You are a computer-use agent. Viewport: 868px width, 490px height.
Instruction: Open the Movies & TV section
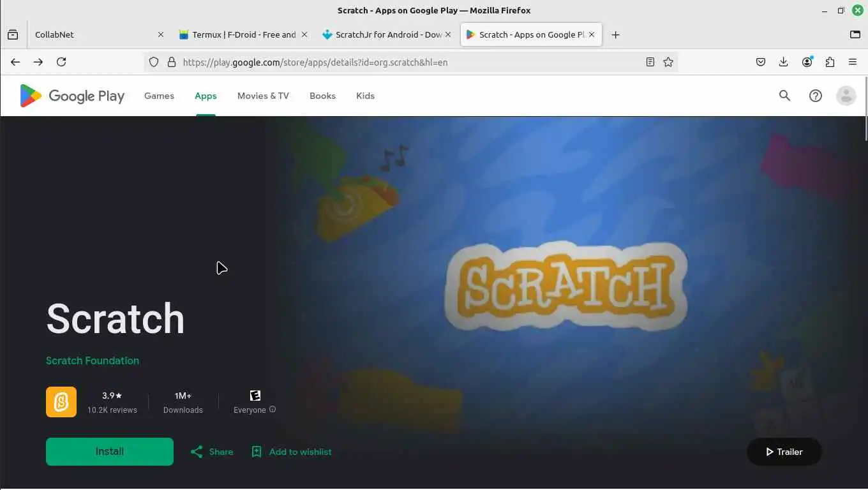[x=263, y=96]
